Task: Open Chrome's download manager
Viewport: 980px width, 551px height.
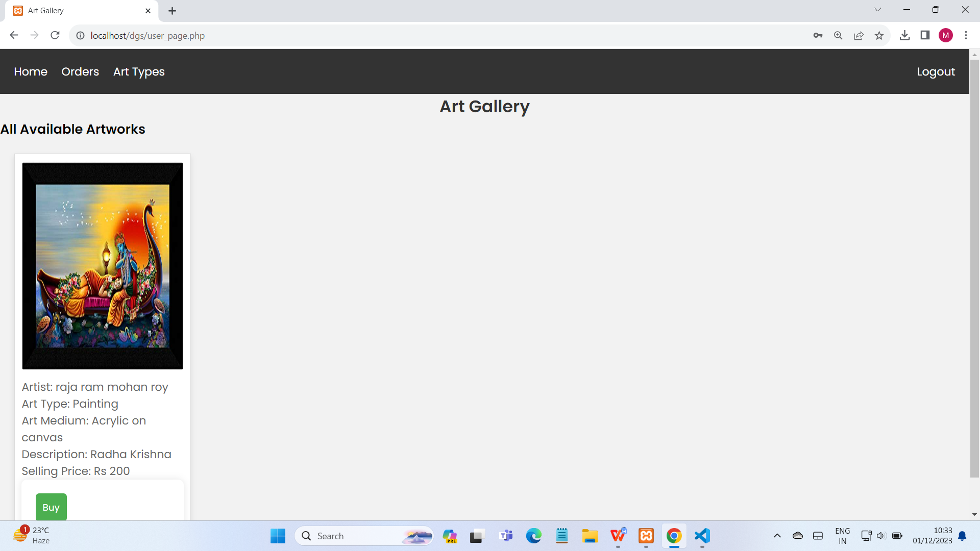Action: (905, 35)
